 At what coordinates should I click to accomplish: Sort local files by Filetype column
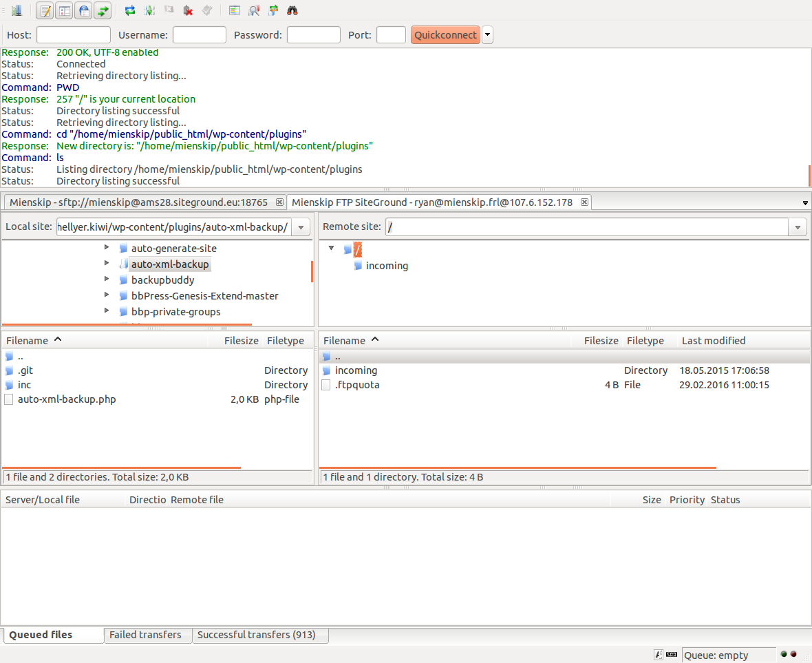tap(287, 340)
